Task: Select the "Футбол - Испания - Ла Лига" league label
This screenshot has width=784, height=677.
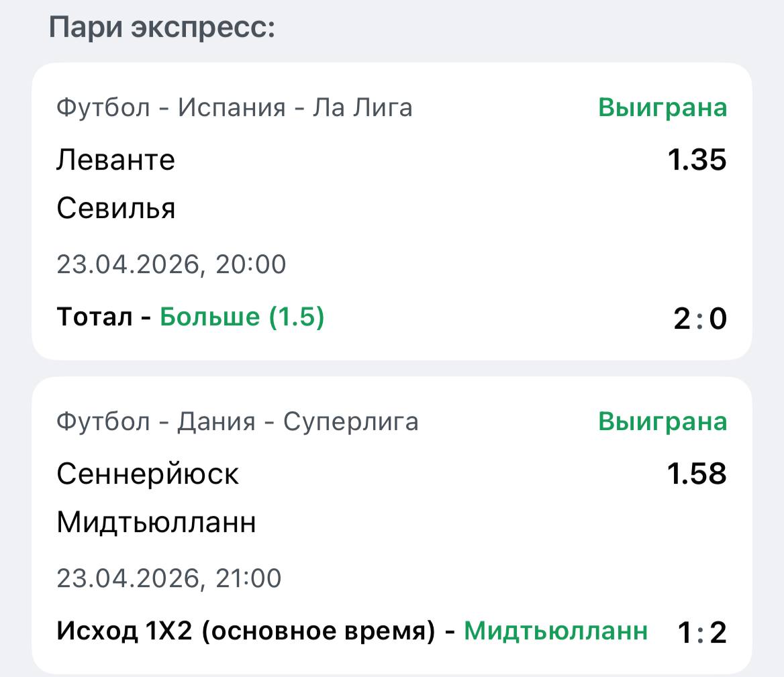Action: [234, 107]
